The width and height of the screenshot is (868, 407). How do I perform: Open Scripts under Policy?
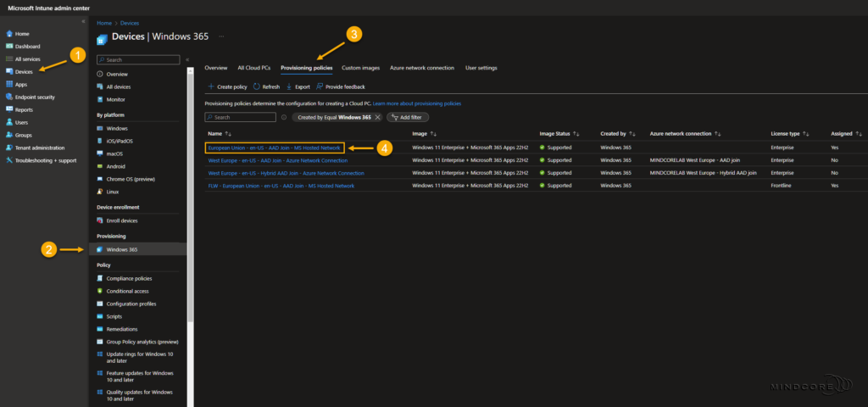[x=114, y=316]
